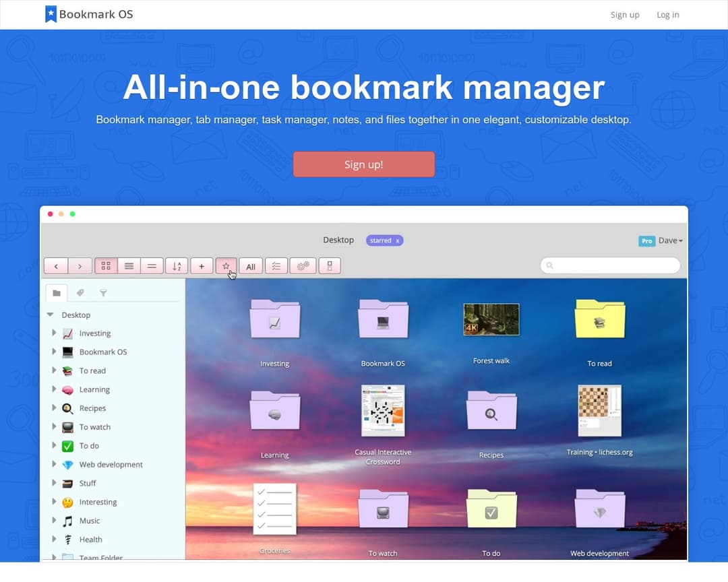
Task: Expand the Learning folder in sidebar
Action: click(x=54, y=389)
